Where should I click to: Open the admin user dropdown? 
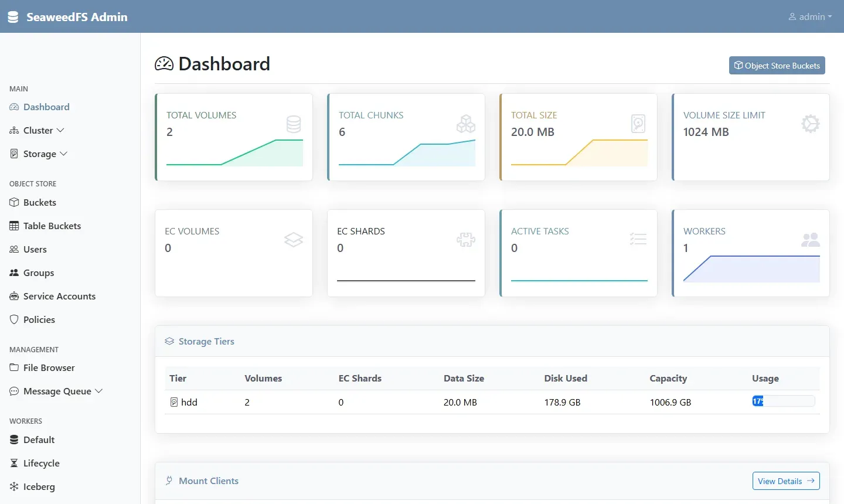click(x=810, y=17)
